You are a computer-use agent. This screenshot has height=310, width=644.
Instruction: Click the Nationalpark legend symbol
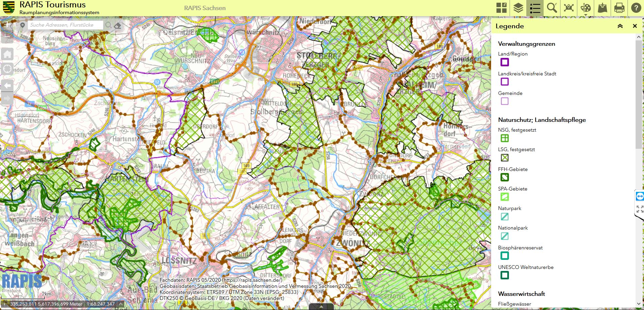[x=505, y=236]
